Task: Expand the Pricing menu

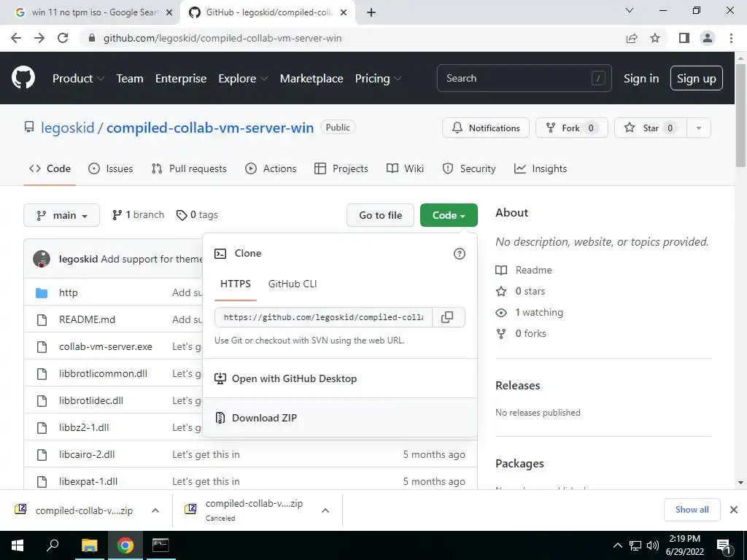Action: pos(379,79)
